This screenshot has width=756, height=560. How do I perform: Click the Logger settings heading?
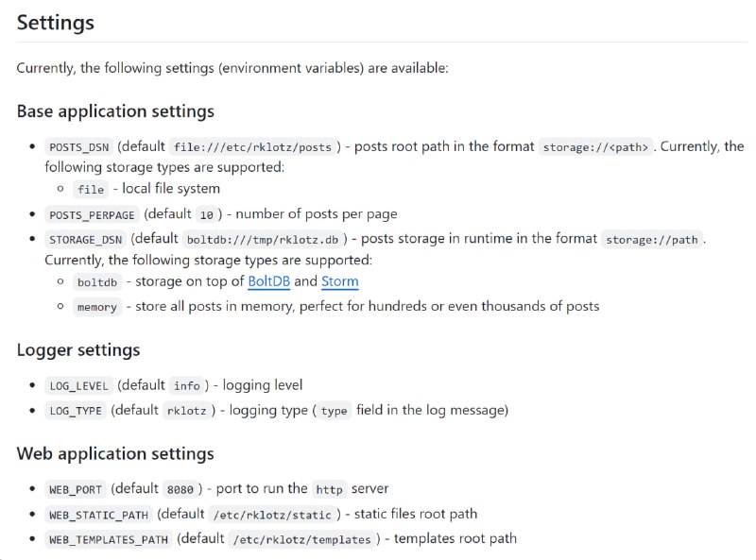tap(78, 349)
